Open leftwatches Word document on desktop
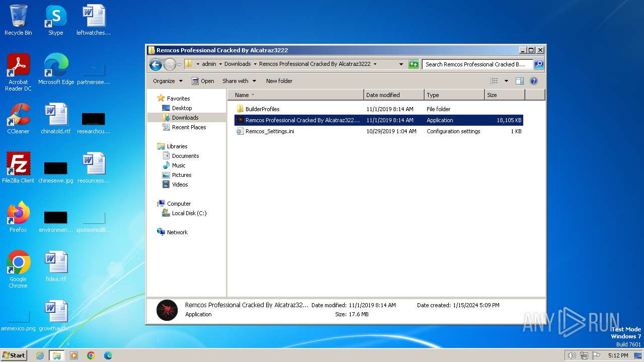Image resolution: width=644 pixels, height=362 pixels. [x=94, y=20]
